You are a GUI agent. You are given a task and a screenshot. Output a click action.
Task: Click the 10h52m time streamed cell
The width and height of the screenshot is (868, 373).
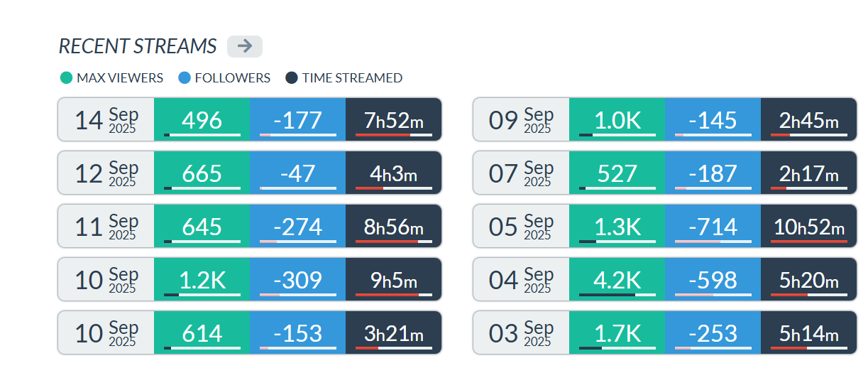point(808,226)
